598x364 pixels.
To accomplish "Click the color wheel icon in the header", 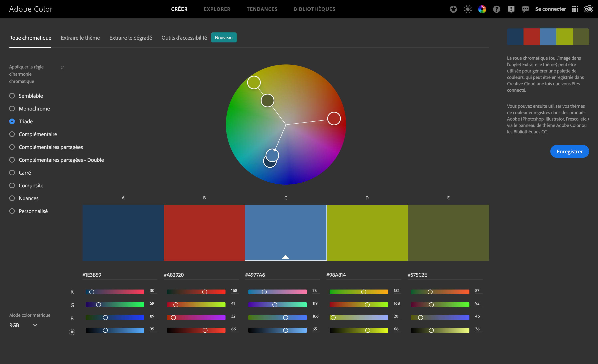I will pyautogui.click(x=482, y=9).
